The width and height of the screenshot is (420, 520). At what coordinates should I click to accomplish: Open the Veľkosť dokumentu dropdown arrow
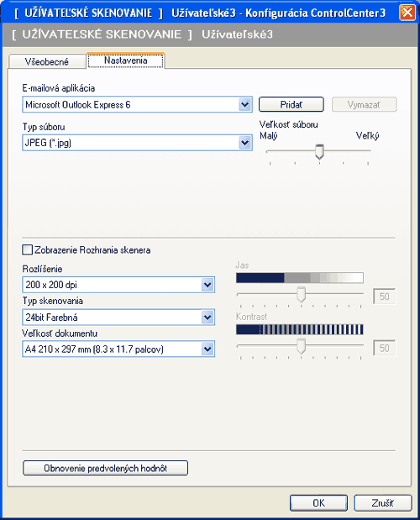(207, 349)
